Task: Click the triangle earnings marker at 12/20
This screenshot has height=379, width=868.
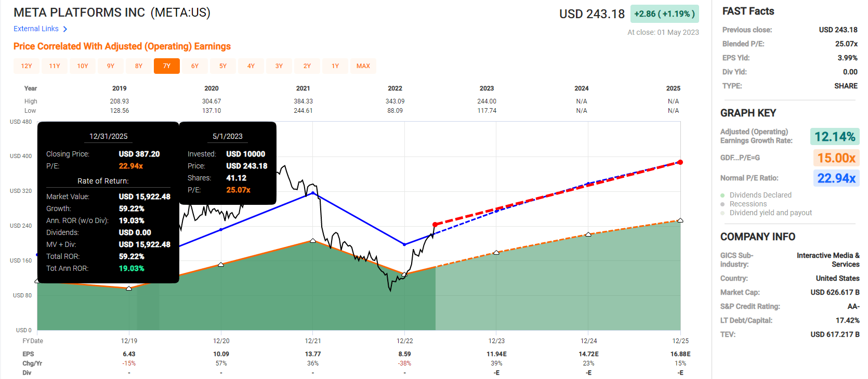Action: tap(221, 265)
